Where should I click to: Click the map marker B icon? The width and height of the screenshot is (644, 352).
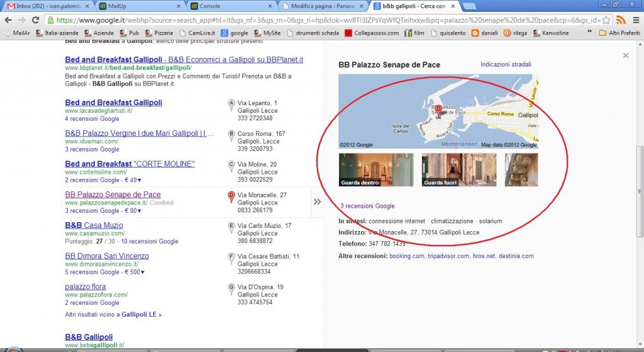[x=231, y=136]
